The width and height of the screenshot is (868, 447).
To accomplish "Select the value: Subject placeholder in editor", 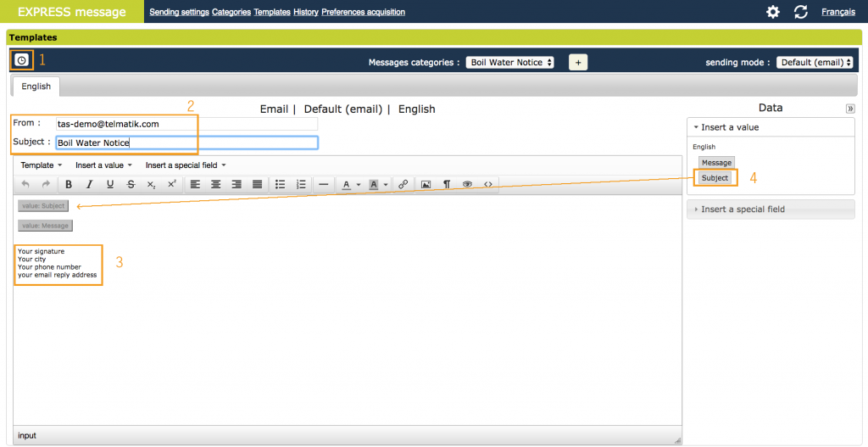I will [43, 206].
